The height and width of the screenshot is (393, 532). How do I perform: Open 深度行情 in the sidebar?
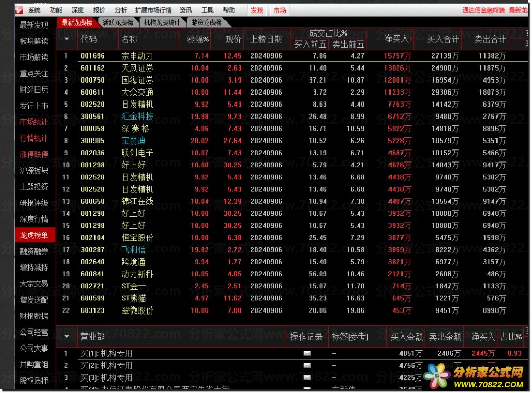coord(34,219)
